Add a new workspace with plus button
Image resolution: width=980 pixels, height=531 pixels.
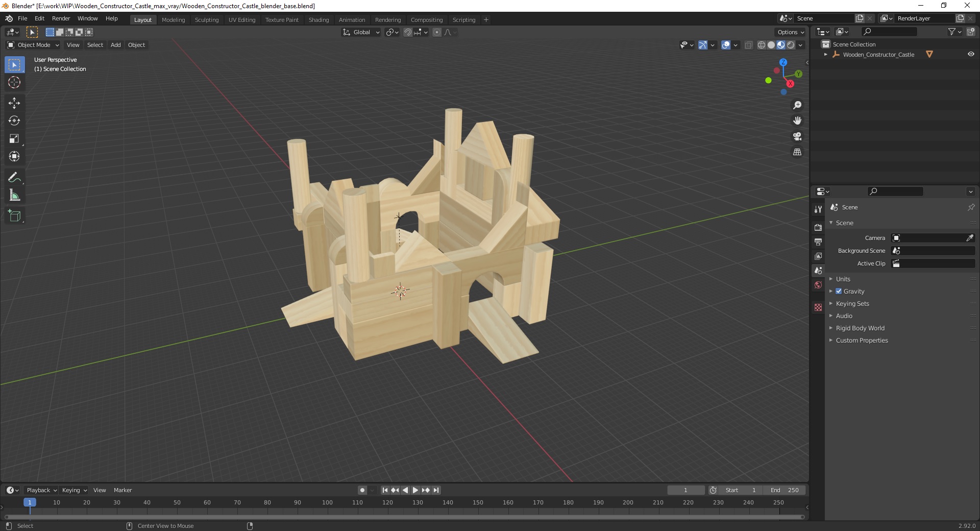[x=486, y=19]
